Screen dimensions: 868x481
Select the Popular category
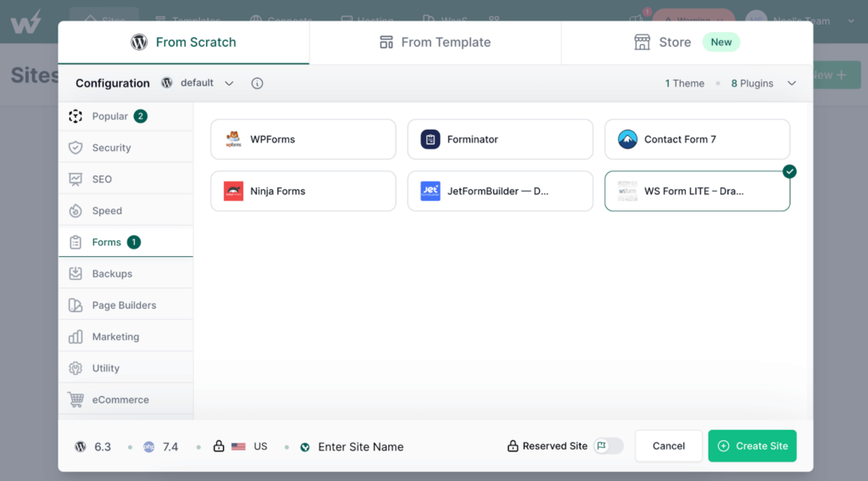125,116
